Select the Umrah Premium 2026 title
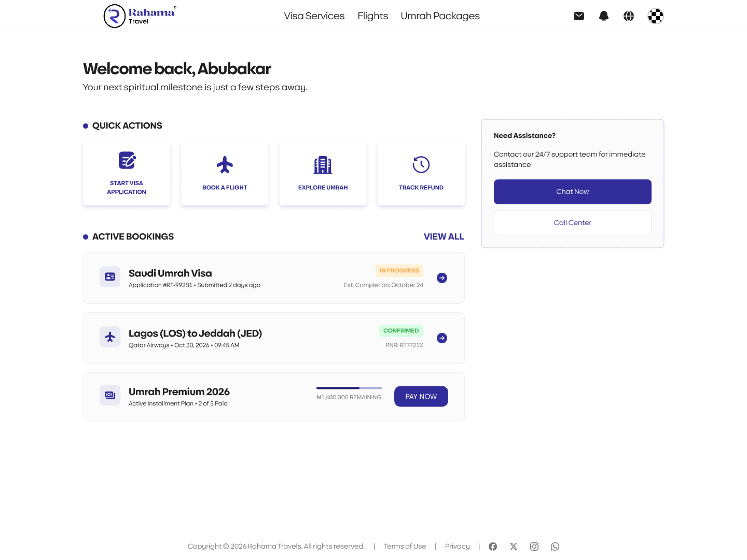747x560 pixels. tap(179, 391)
